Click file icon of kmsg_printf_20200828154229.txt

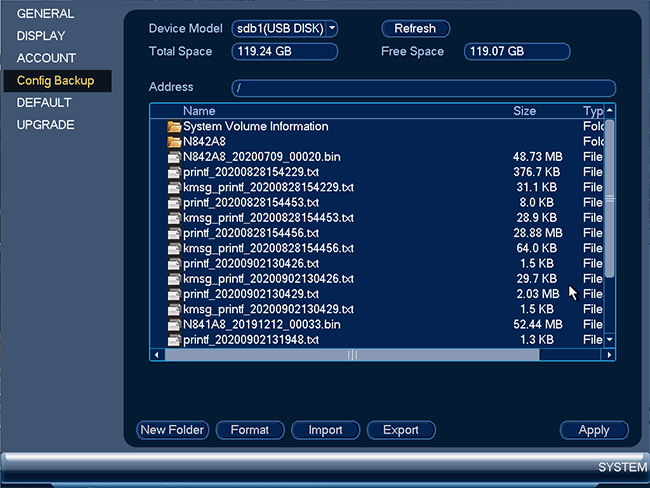[174, 188]
